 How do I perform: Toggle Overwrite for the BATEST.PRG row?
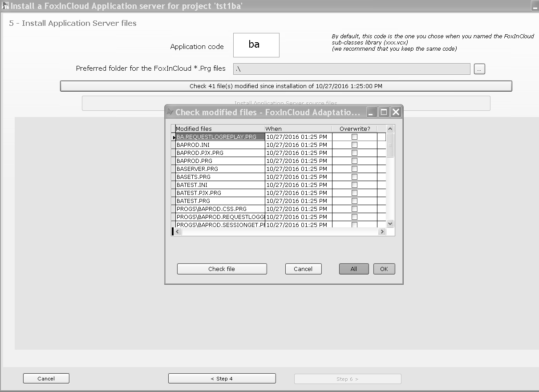354,201
